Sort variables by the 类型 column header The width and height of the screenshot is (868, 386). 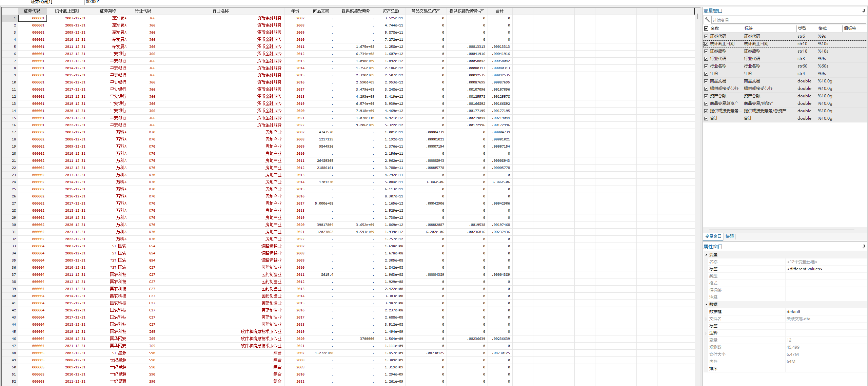pos(802,28)
